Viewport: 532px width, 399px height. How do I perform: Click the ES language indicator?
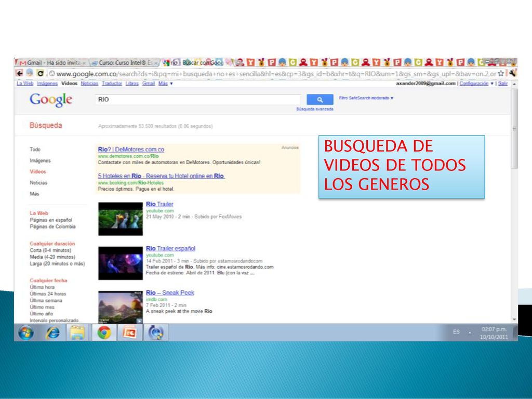point(456,331)
